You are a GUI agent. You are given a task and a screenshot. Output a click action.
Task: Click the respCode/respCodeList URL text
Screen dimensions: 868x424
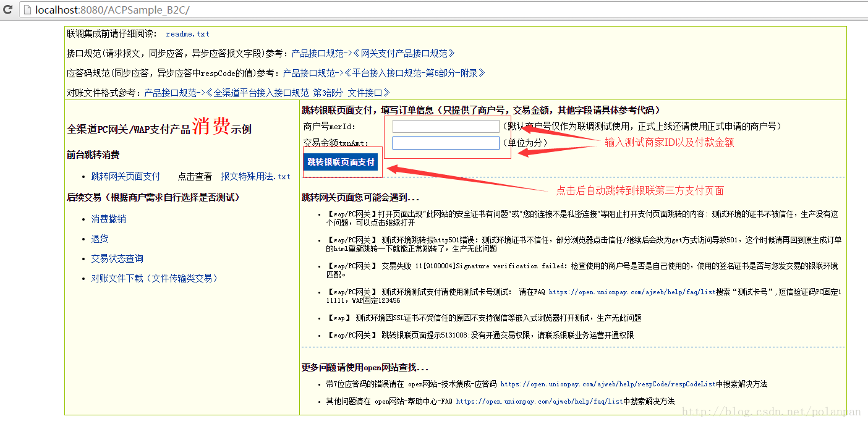point(608,384)
